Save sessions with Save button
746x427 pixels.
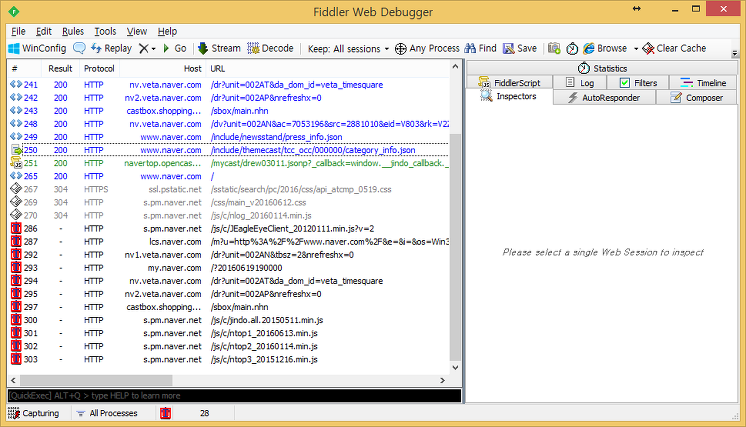[x=520, y=49]
